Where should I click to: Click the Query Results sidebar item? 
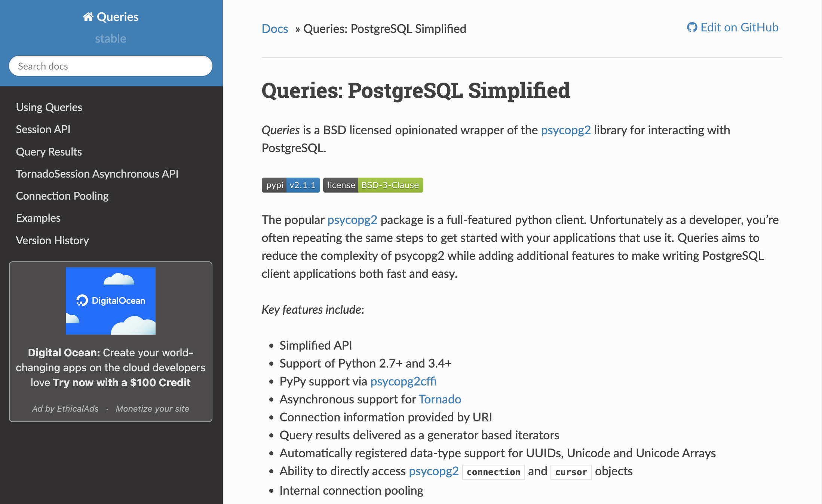click(48, 151)
